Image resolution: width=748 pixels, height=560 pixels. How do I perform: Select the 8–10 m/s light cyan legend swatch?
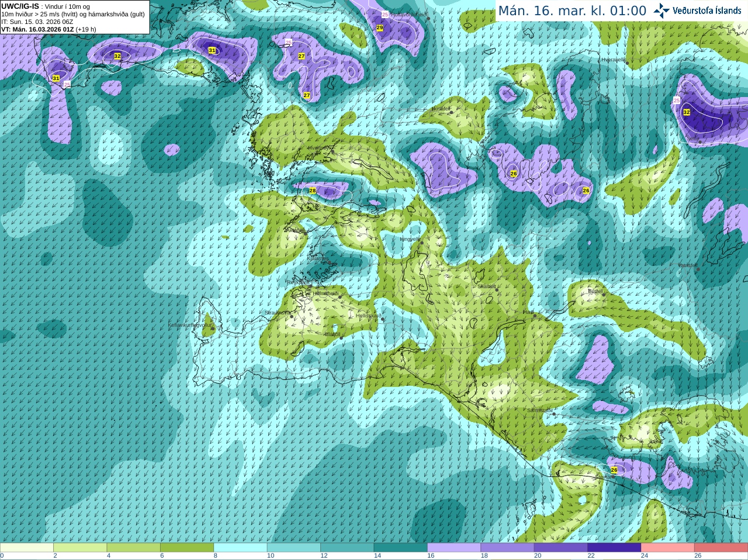pyautogui.click(x=240, y=548)
